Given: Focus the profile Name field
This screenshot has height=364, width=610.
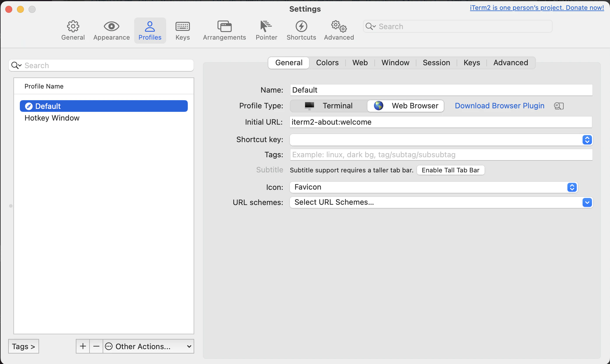Looking at the screenshot, I should 441,90.
